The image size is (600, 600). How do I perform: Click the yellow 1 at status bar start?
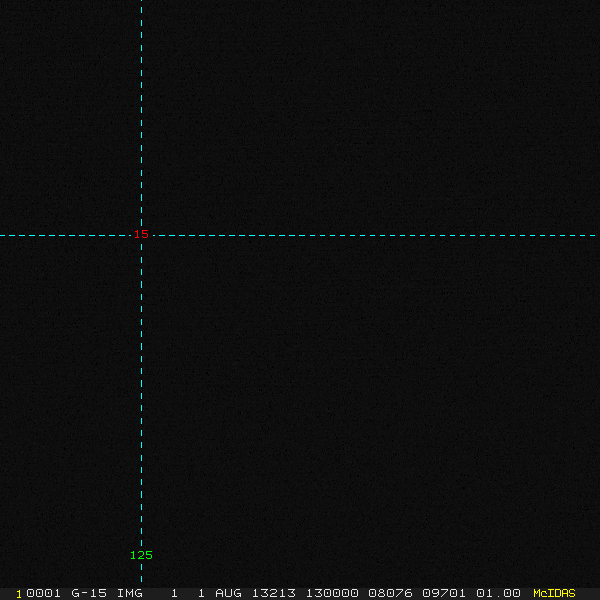19,593
